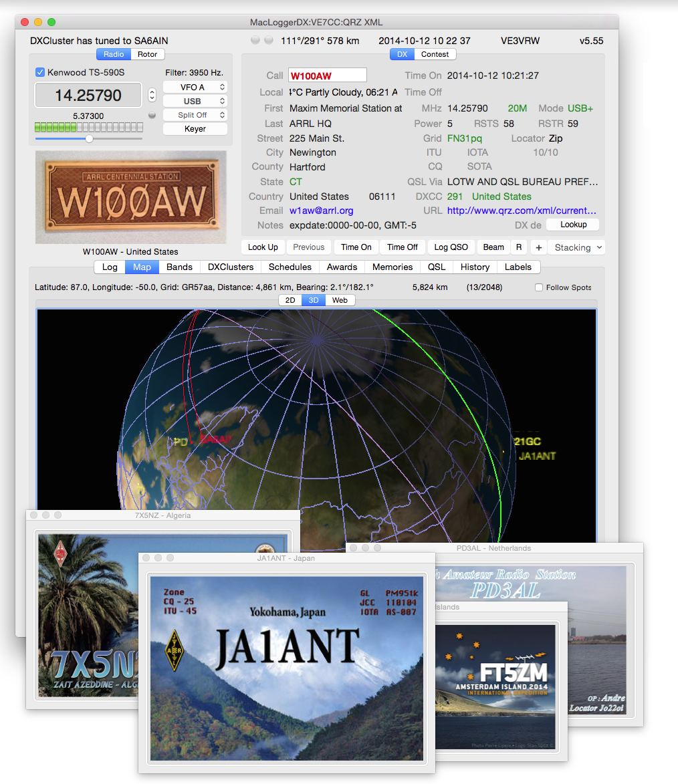
Task: Open the Labels tab
Action: (x=518, y=267)
